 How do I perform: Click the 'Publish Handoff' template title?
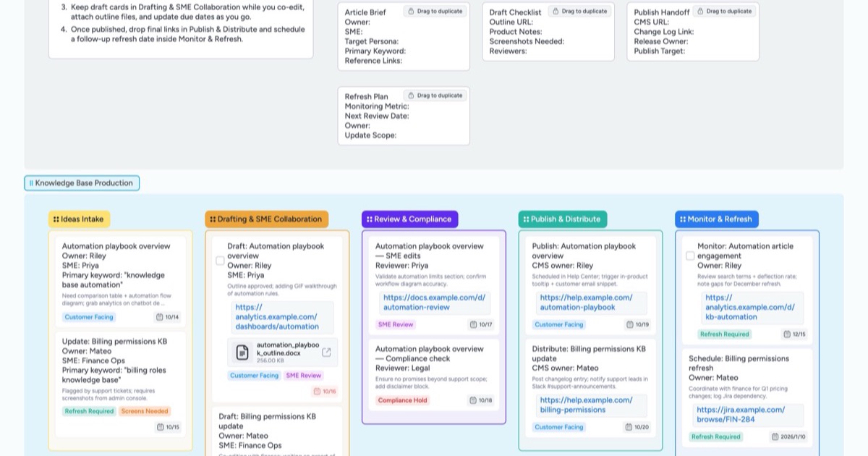662,12
